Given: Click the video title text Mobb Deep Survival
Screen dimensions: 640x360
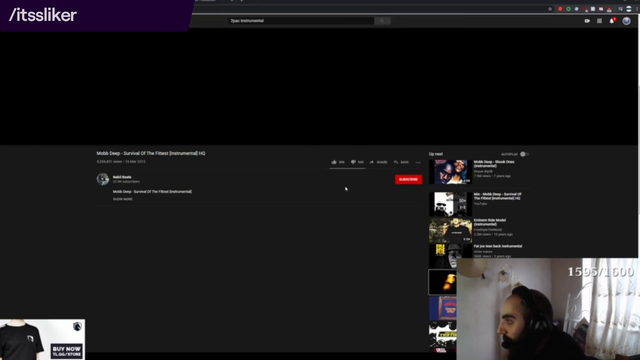Looking at the screenshot, I should click(151, 153).
